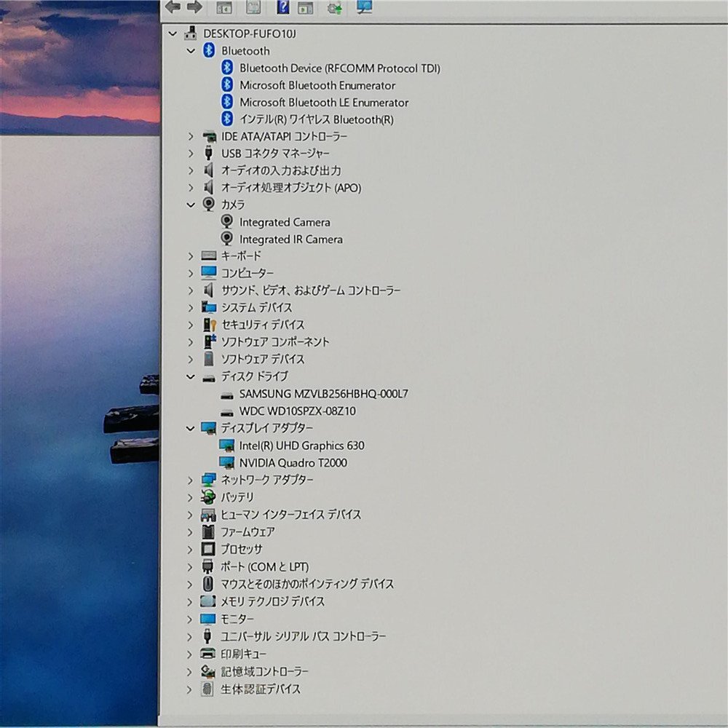Expand the 生体認証デバイス category
The image size is (728, 728).
(x=191, y=689)
